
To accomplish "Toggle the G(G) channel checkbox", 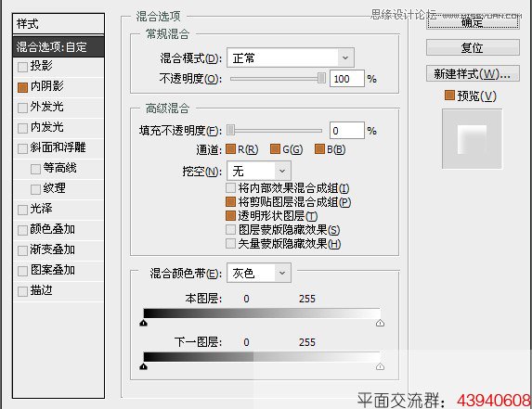I will click(275, 148).
